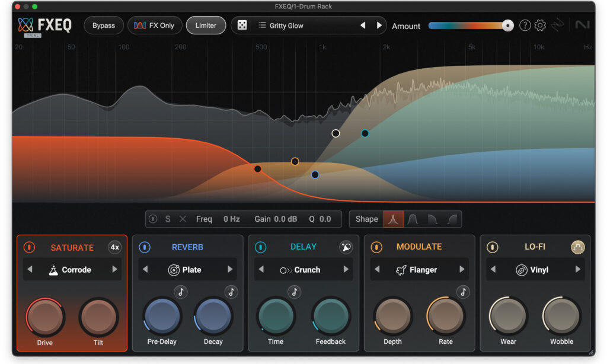Select the LO-FI module title

tap(535, 247)
